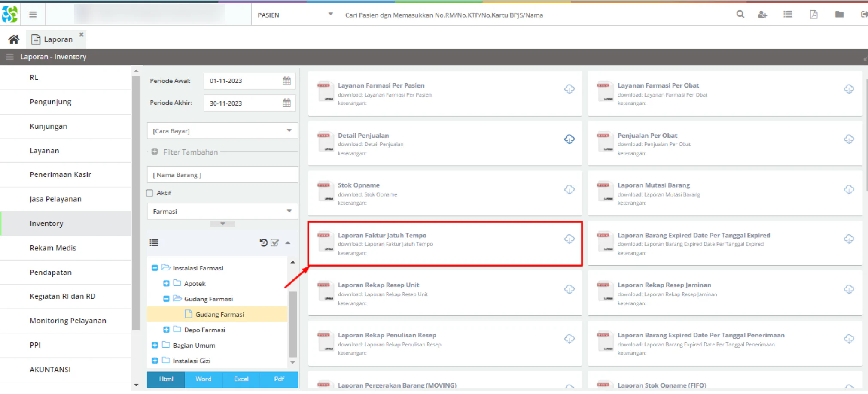Click the home icon next to the Laporan tab
This screenshot has height=394, width=868.
coord(14,39)
